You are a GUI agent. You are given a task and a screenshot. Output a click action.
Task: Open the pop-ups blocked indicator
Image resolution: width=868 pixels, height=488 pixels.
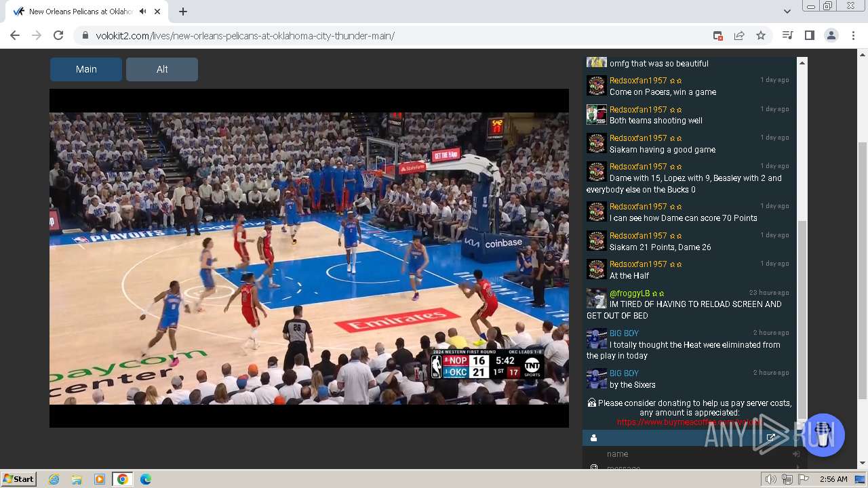(x=717, y=35)
